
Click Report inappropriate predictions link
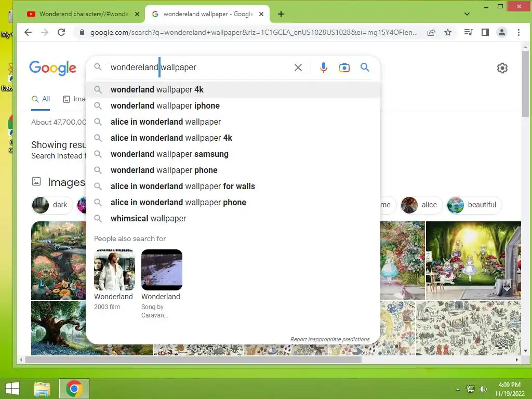click(x=330, y=339)
